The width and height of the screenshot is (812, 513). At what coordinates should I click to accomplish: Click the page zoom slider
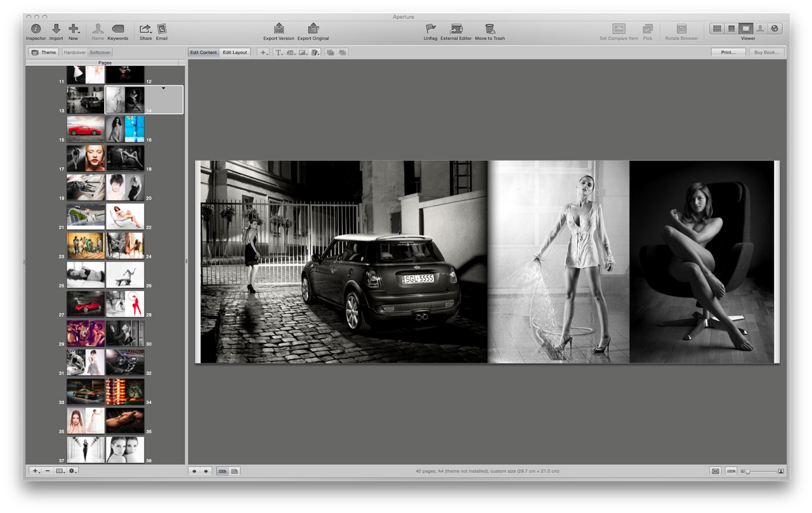click(763, 471)
